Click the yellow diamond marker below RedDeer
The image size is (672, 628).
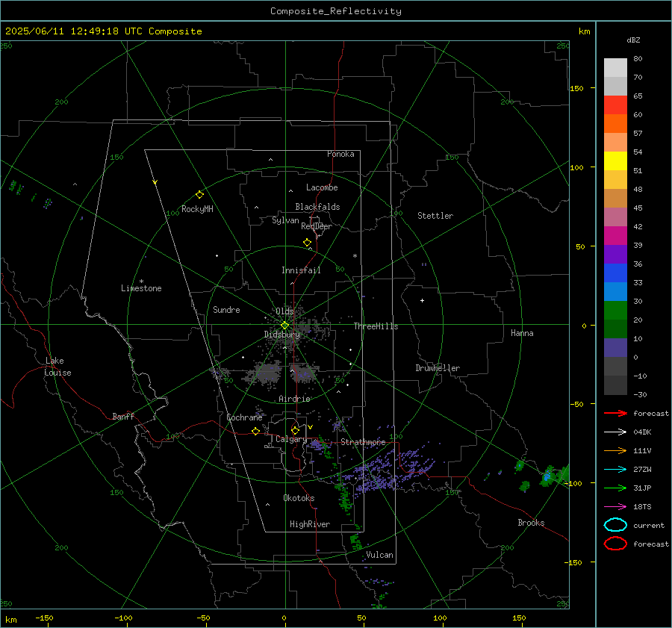[x=307, y=243]
